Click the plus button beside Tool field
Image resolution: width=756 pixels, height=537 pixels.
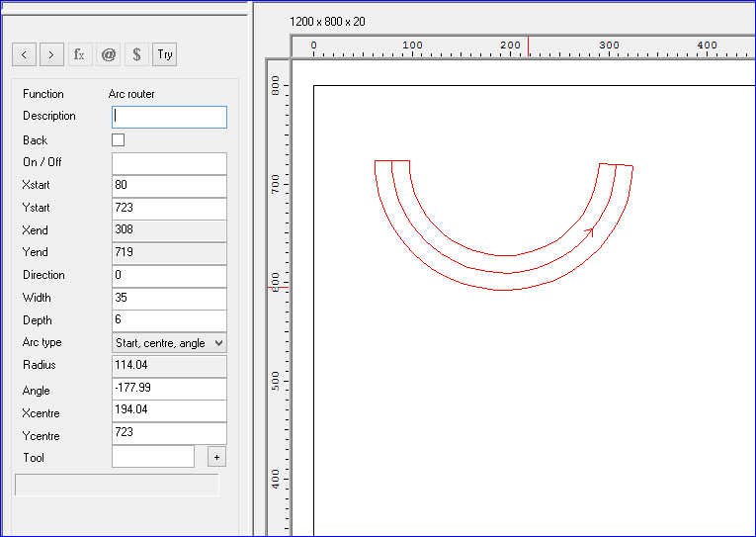217,457
